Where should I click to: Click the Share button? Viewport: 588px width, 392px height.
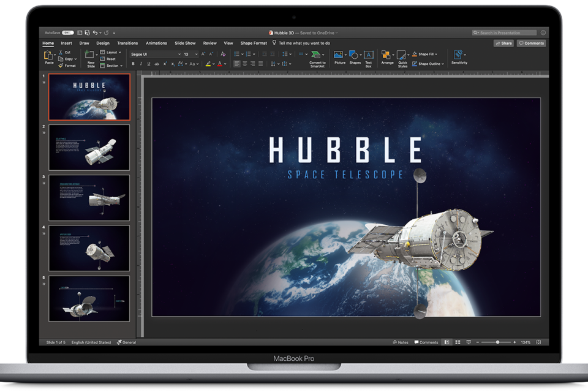[503, 43]
